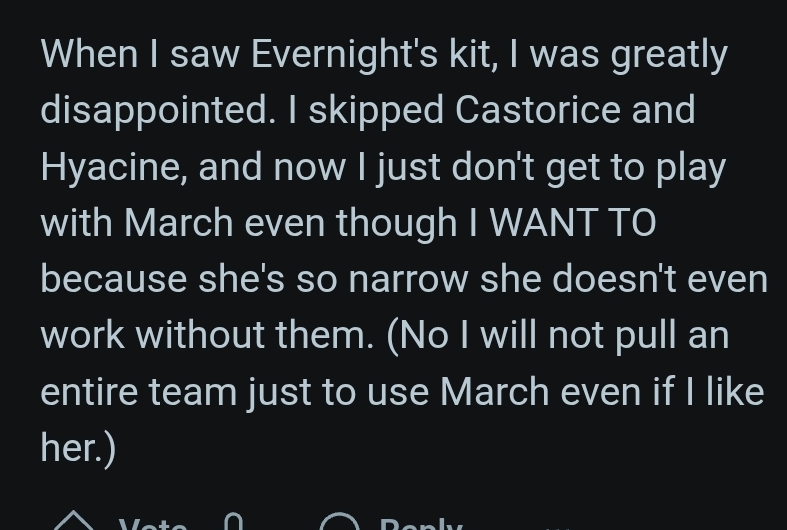
Task: Upvote this comment with the up arrow
Action: click(x=72, y=522)
